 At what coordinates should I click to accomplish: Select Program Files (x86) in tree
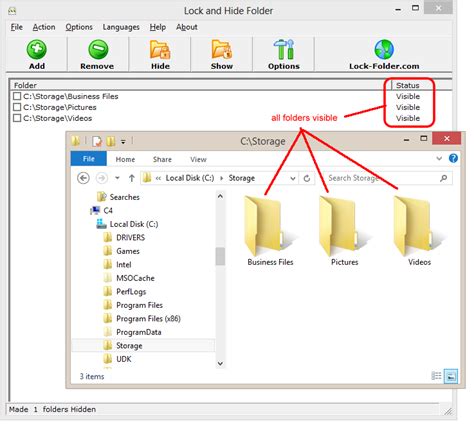148,319
